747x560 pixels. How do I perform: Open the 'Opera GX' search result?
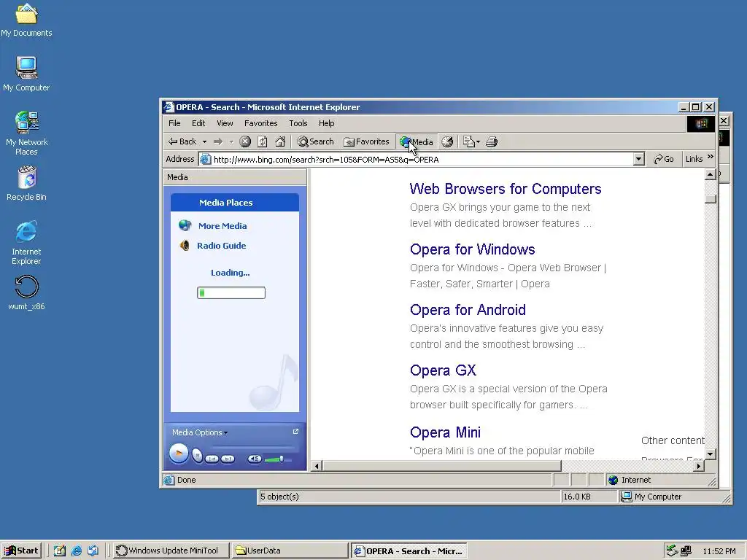443,370
